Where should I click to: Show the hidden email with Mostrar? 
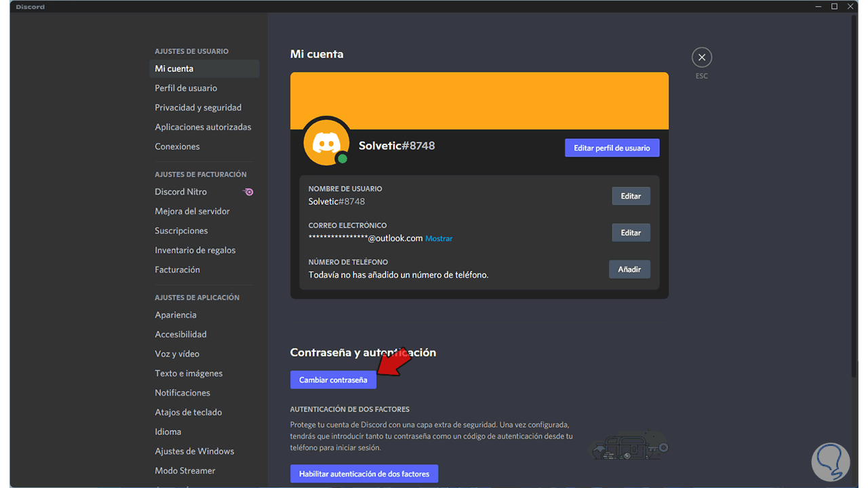click(439, 239)
